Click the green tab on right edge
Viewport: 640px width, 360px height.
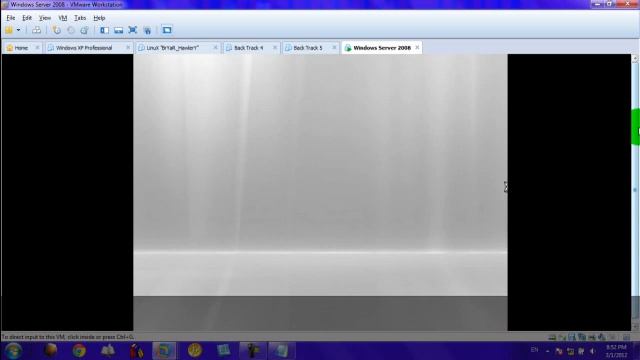coord(636,127)
